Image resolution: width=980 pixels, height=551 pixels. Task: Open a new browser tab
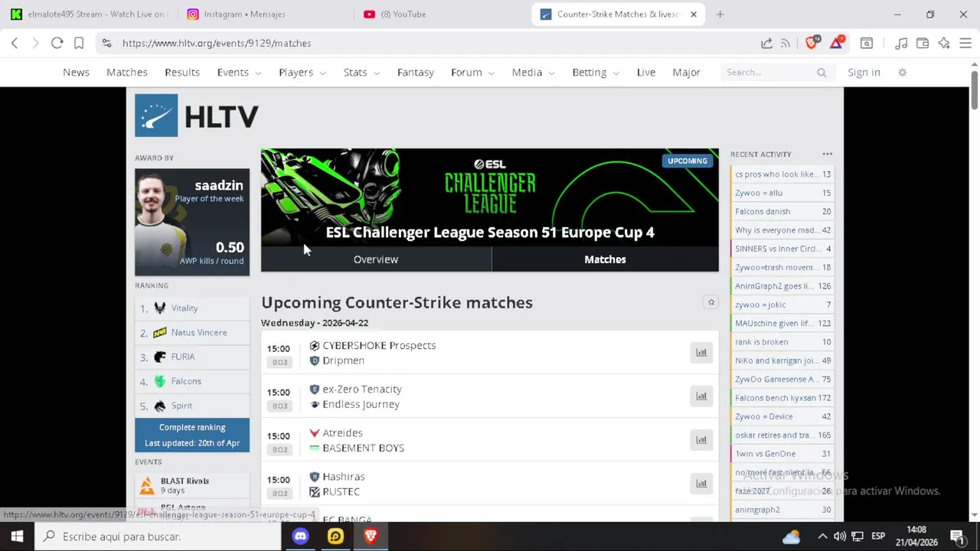pos(720,14)
